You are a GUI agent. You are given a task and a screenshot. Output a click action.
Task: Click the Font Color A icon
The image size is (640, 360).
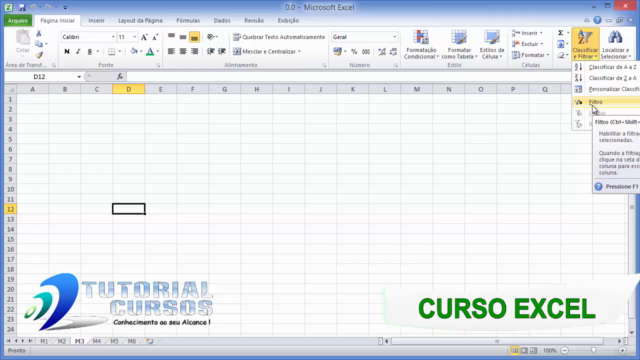coord(150,51)
